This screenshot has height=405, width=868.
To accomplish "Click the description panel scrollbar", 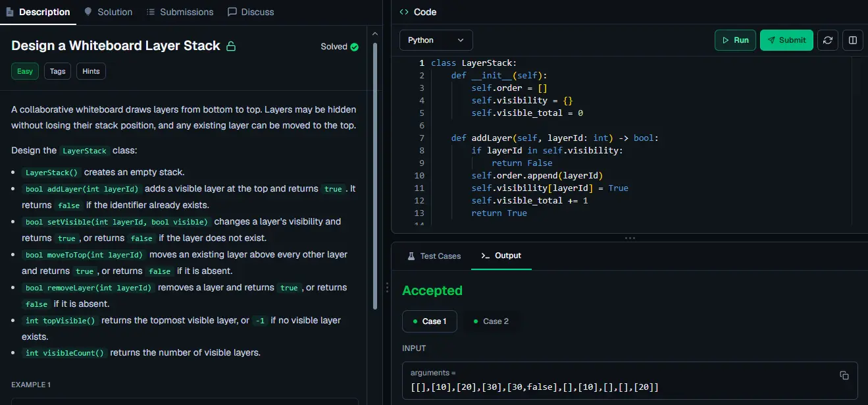I will pyautogui.click(x=376, y=175).
